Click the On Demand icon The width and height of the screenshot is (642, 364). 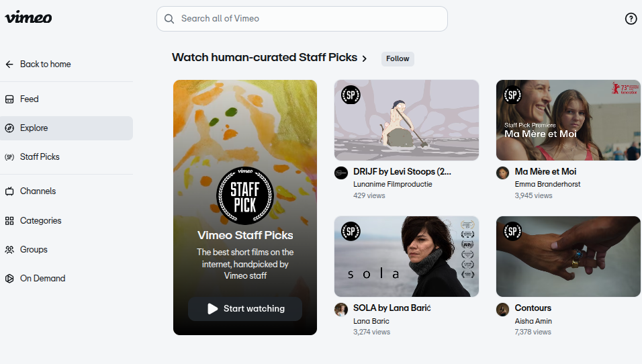pyautogui.click(x=9, y=279)
